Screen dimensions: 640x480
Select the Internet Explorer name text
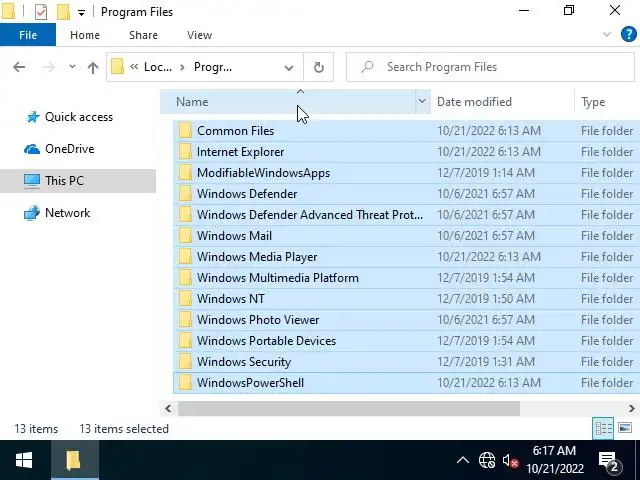pos(240,152)
